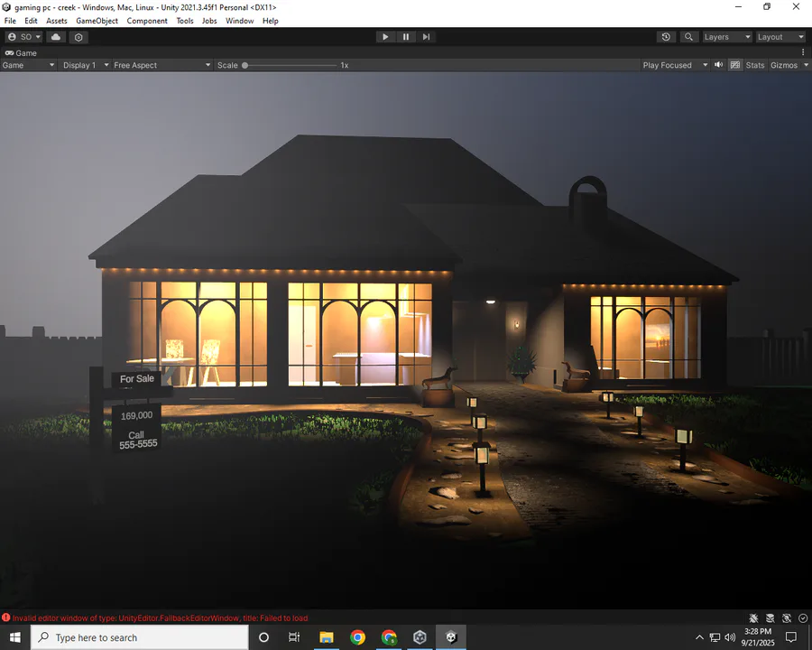The image size is (812, 650).
Task: Toggle Gizmos in Game view
Action: pyautogui.click(x=784, y=65)
